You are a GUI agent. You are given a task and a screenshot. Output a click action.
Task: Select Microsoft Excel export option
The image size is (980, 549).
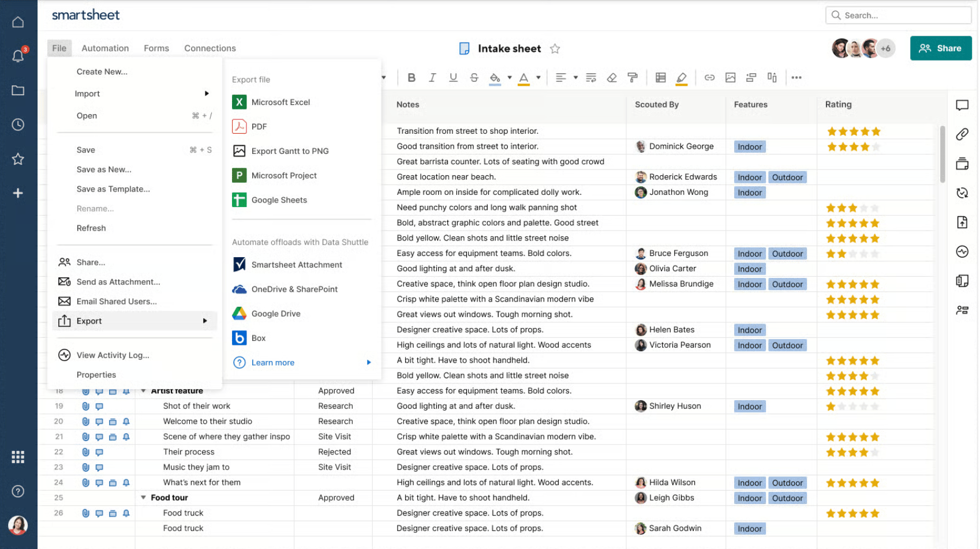[280, 102]
